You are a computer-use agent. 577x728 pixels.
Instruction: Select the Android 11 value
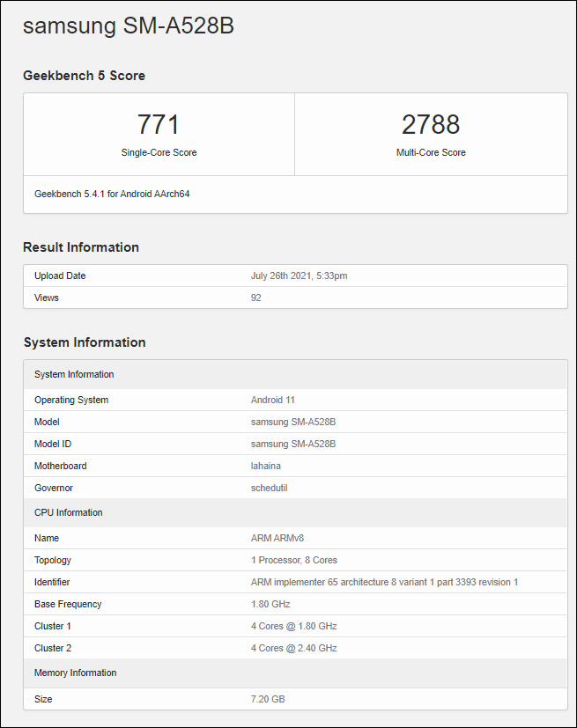(273, 400)
